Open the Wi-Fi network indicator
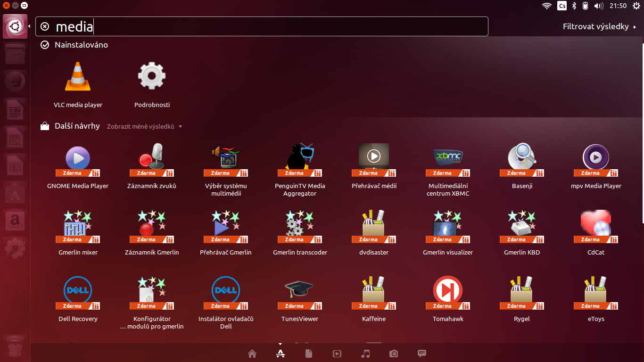Screen dimensions: 644x362 pos(547,6)
